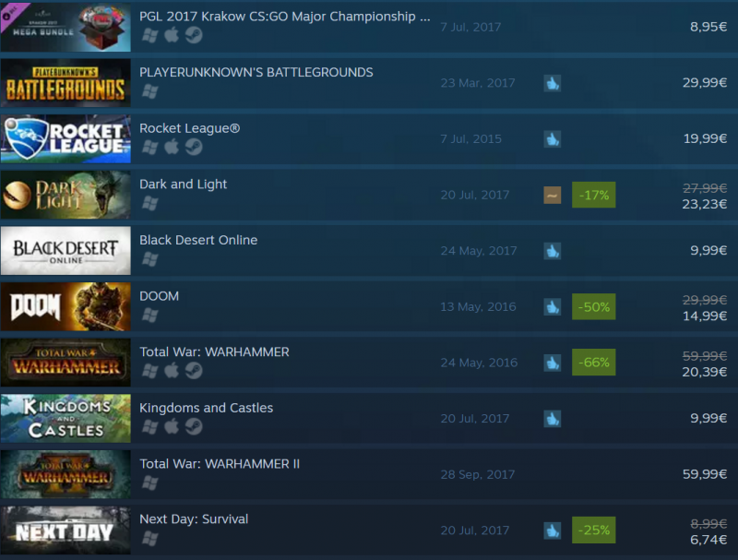Image resolution: width=738 pixels, height=560 pixels.
Task: Click Dark and Light mixed review icon
Action: [x=552, y=195]
